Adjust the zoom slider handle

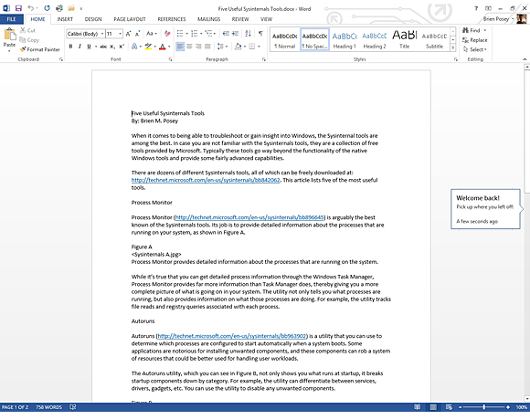tap(484, 407)
